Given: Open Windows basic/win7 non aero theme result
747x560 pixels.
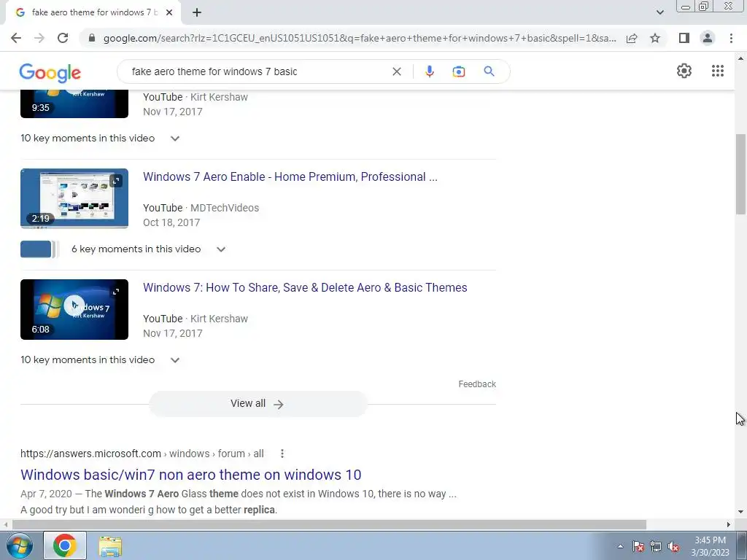Looking at the screenshot, I should (x=190, y=475).
